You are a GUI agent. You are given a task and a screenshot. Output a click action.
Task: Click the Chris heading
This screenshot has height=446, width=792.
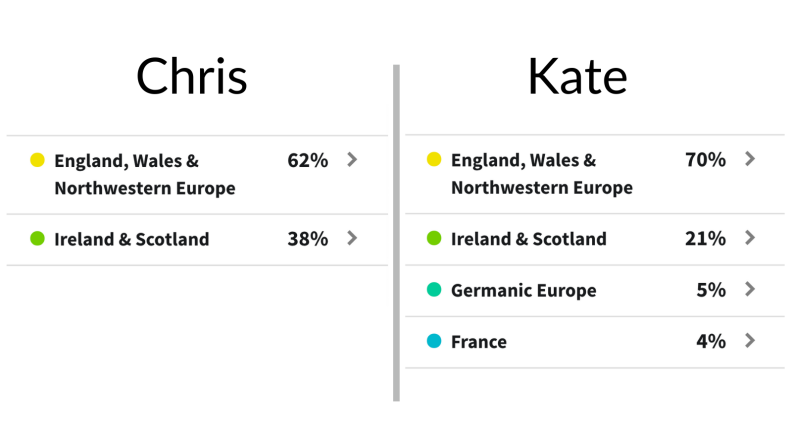point(191,76)
